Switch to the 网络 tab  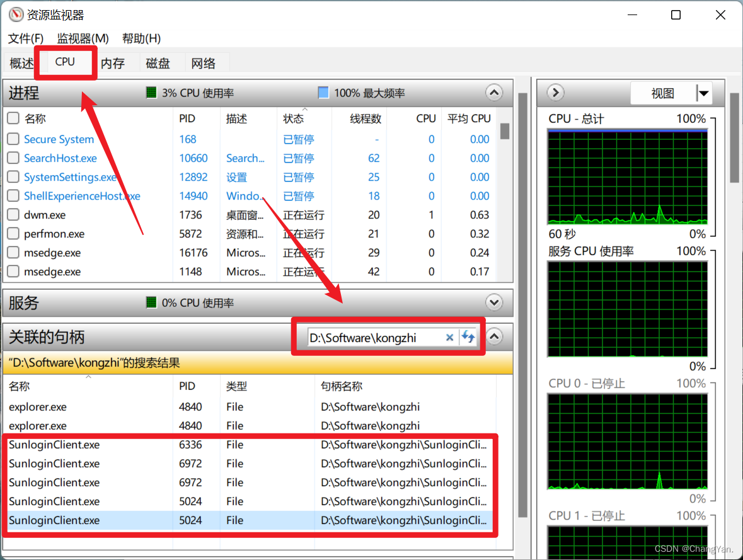pos(204,63)
